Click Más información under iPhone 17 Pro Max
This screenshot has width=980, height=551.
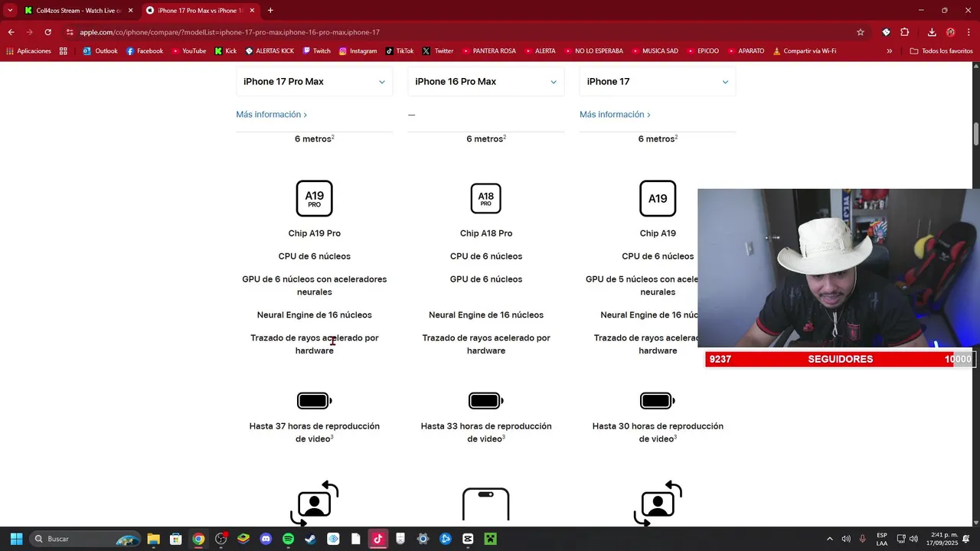pyautogui.click(x=271, y=115)
